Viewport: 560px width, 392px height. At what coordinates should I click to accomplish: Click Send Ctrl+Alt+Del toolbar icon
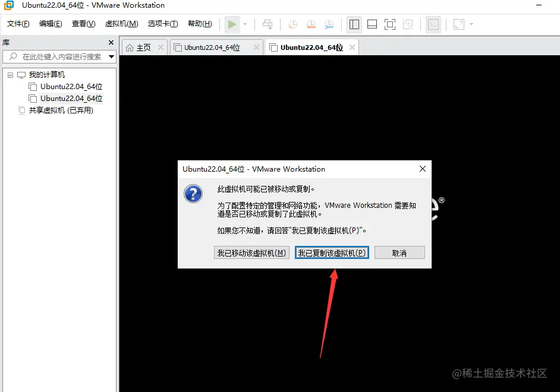click(268, 24)
